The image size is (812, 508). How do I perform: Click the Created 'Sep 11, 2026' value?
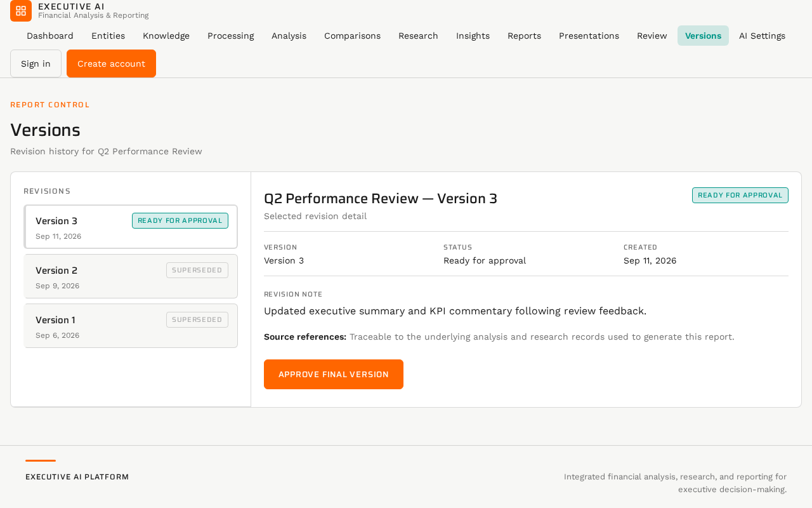pos(650,260)
